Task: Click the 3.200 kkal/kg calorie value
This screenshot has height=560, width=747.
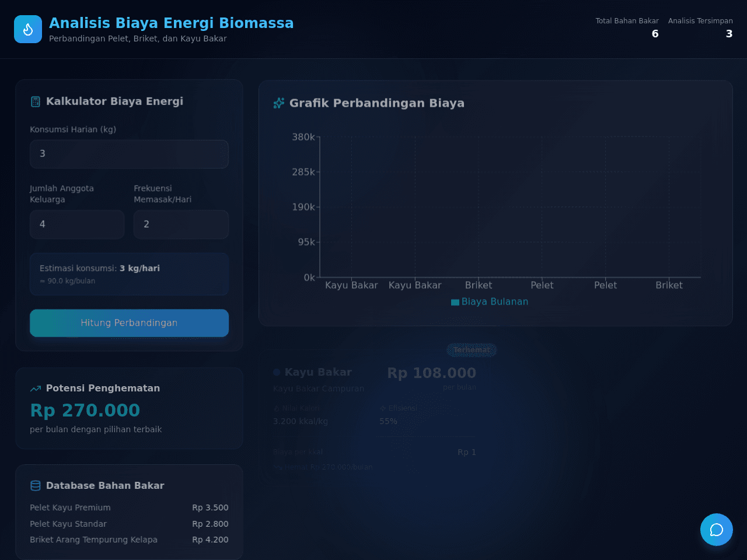Action: [x=301, y=421]
